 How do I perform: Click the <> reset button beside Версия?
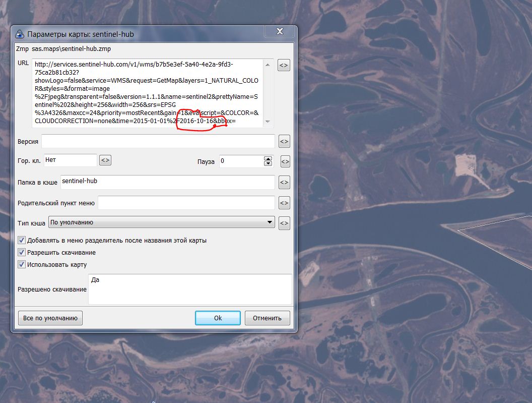pyautogui.click(x=284, y=142)
